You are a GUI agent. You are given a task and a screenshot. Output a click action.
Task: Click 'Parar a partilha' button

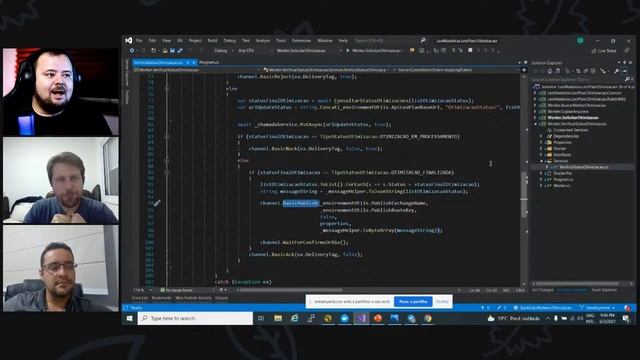tap(413, 302)
